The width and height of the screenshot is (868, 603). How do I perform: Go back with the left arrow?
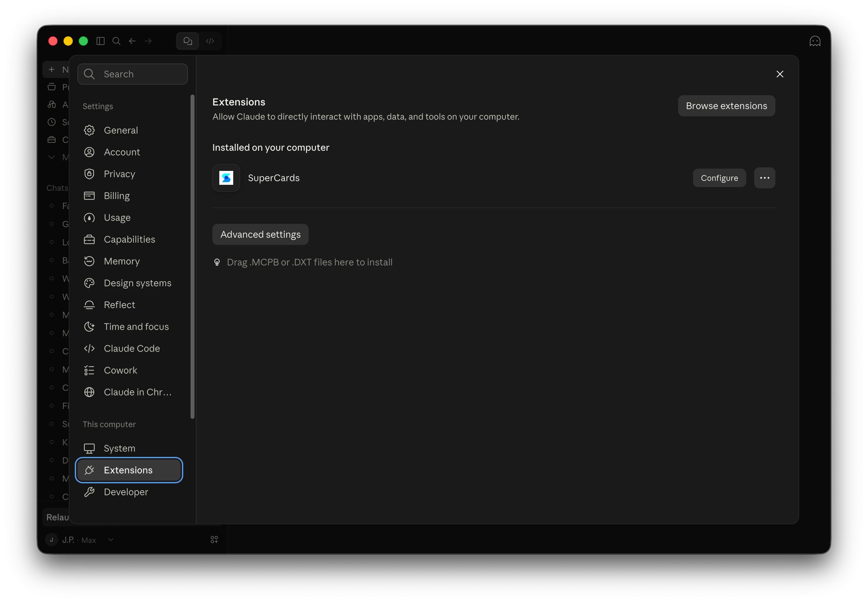point(132,41)
